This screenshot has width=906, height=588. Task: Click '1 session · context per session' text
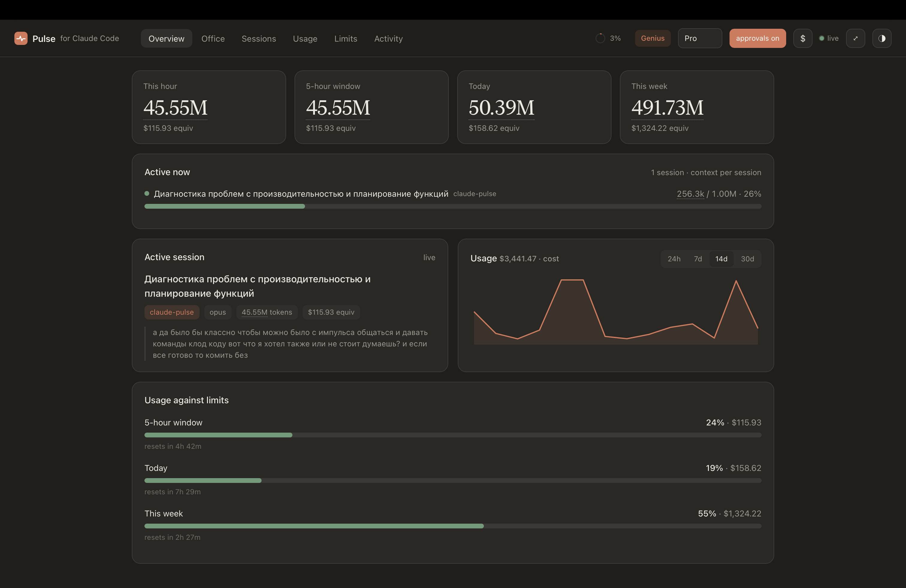click(706, 173)
